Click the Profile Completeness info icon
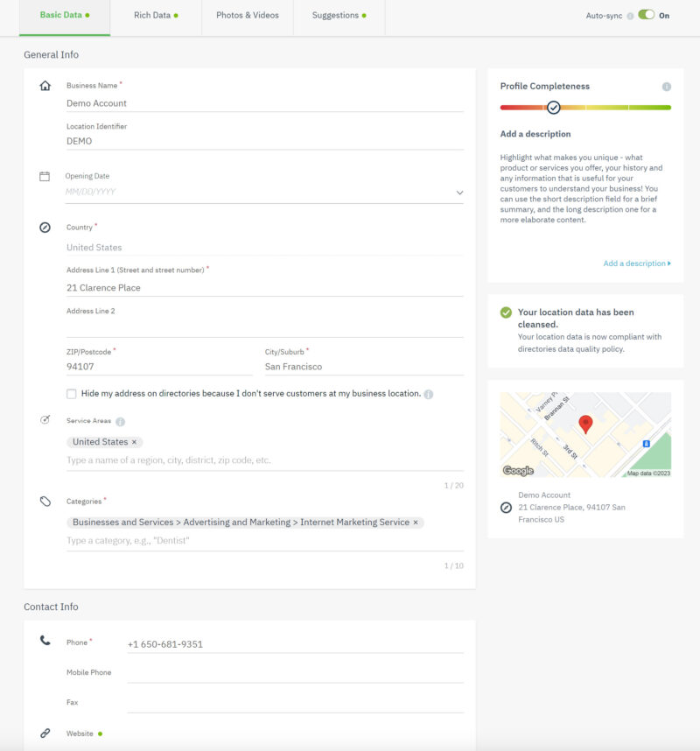 pos(666,87)
